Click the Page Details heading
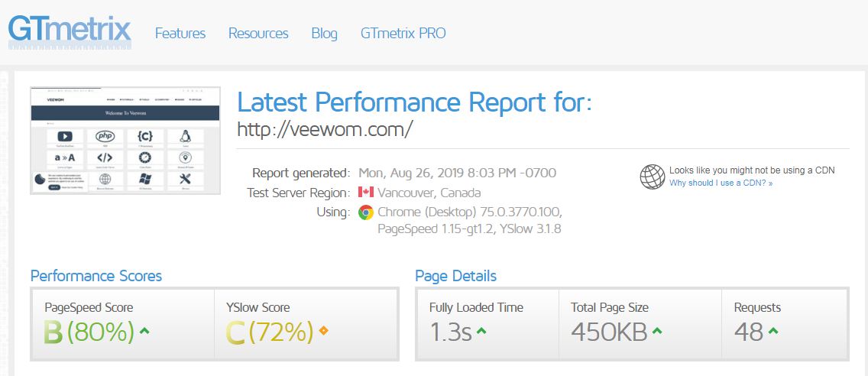 (456, 276)
